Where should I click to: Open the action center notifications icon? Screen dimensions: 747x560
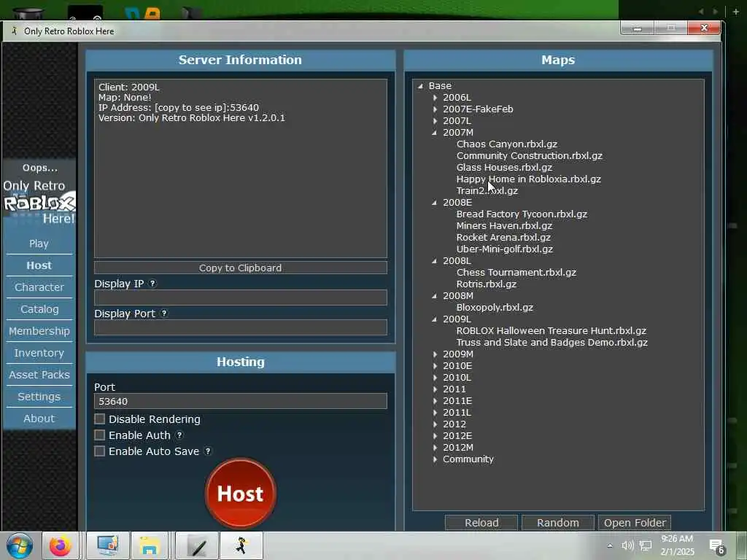coord(716,546)
